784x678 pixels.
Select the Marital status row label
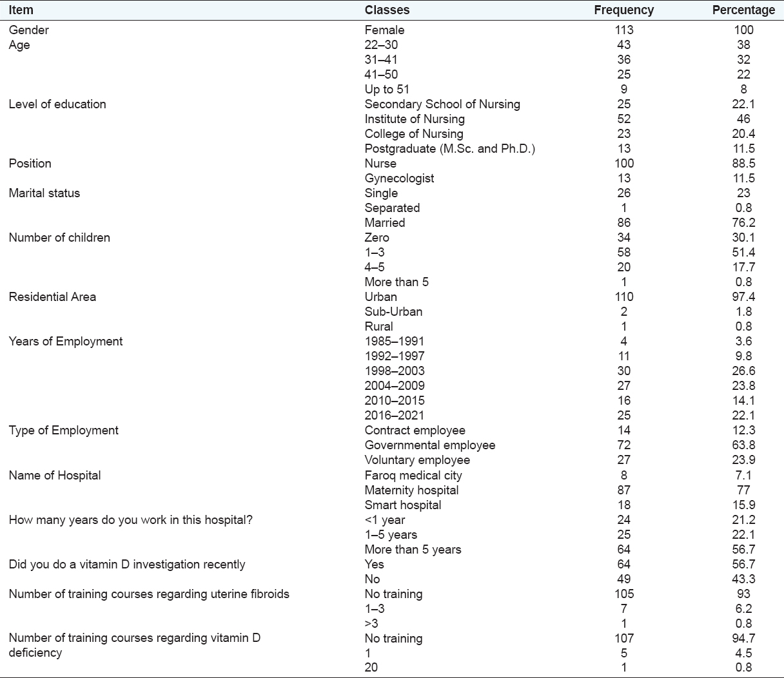[44, 193]
